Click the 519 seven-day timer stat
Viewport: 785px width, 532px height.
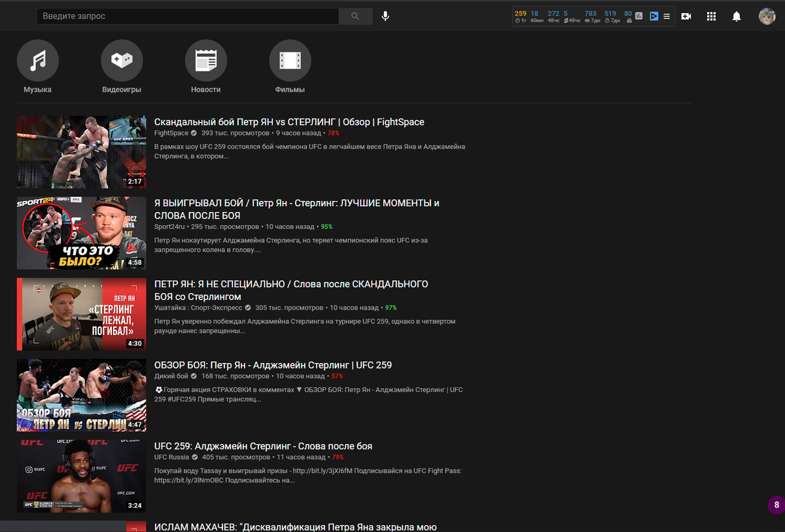610,16
